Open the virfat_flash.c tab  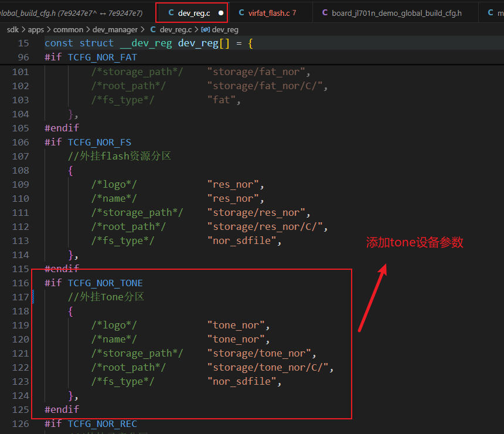coord(270,13)
